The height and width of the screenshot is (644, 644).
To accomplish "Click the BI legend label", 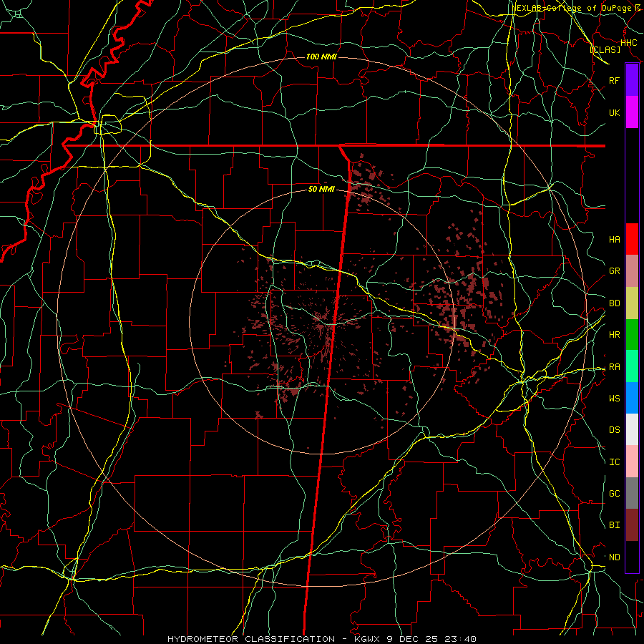I will (x=614, y=525).
